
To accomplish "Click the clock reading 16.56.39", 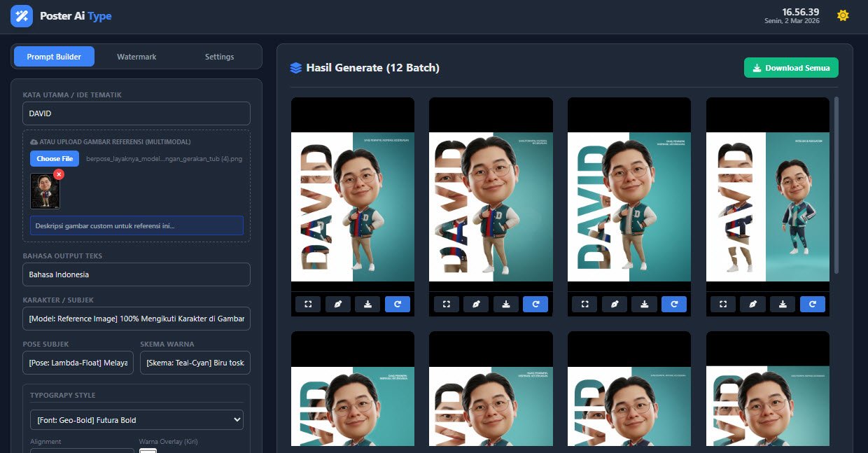I will [x=801, y=12].
